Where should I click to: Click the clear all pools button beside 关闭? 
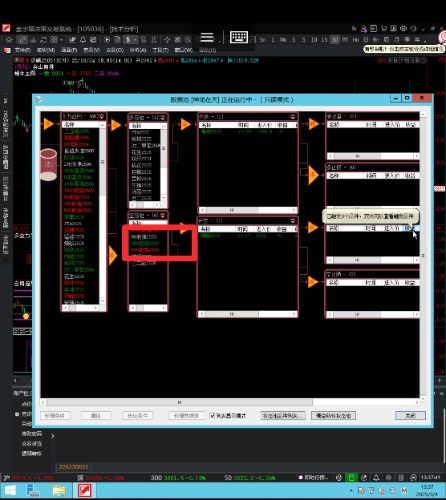333,415
